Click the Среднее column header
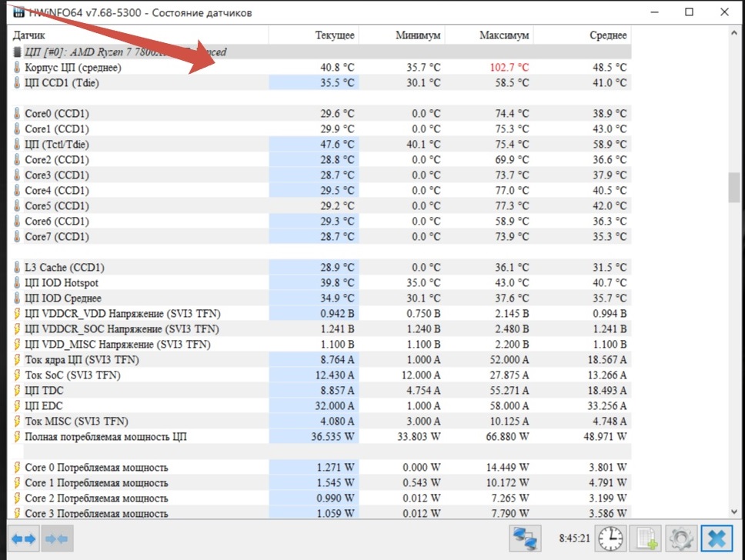 pyautogui.click(x=583, y=35)
